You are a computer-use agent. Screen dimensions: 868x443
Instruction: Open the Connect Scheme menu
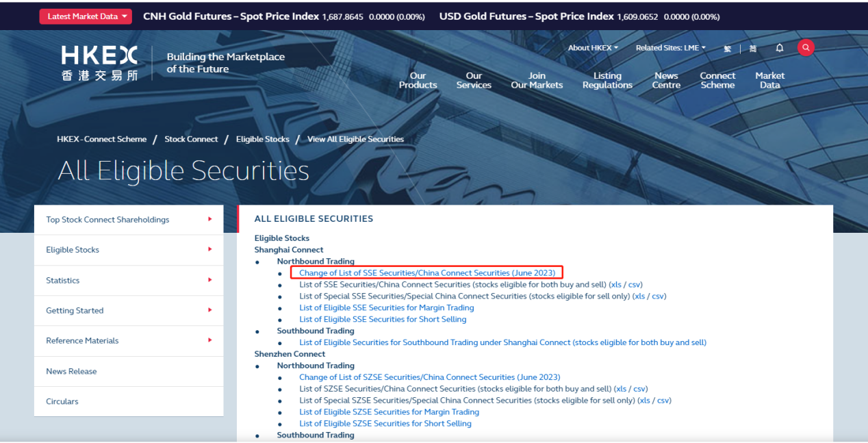coord(717,81)
